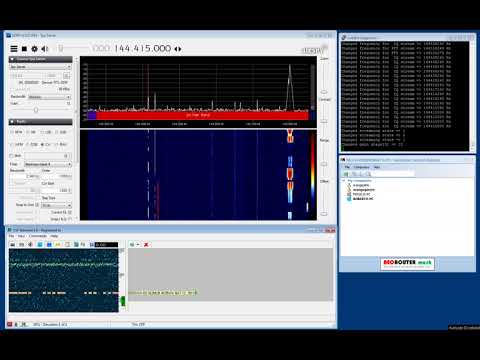Collapse the Source panel header
Screen dimensions: 480x360
point(40,59)
